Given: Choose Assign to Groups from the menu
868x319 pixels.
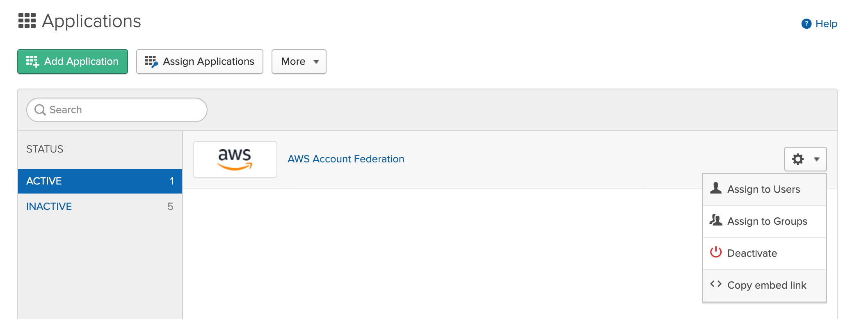Looking at the screenshot, I should tap(767, 221).
